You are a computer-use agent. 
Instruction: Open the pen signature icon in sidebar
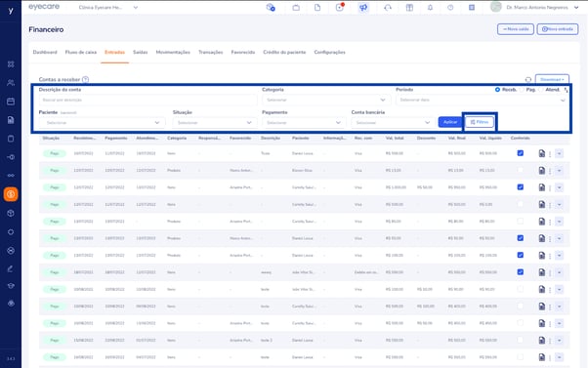[11, 268]
